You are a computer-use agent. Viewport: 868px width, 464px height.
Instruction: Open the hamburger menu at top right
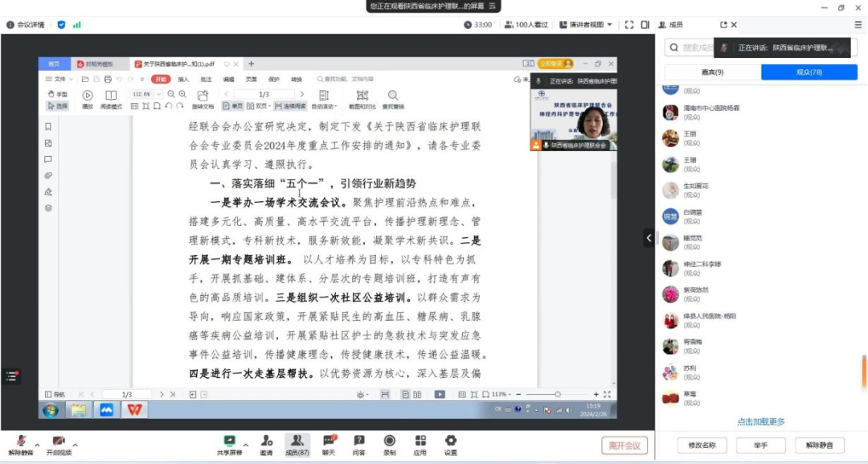(x=858, y=25)
